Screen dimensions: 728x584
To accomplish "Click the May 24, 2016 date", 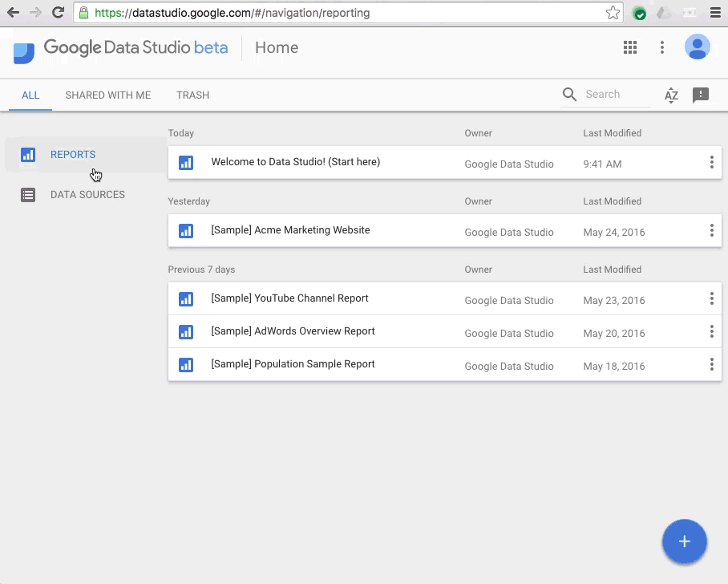I will (614, 233).
